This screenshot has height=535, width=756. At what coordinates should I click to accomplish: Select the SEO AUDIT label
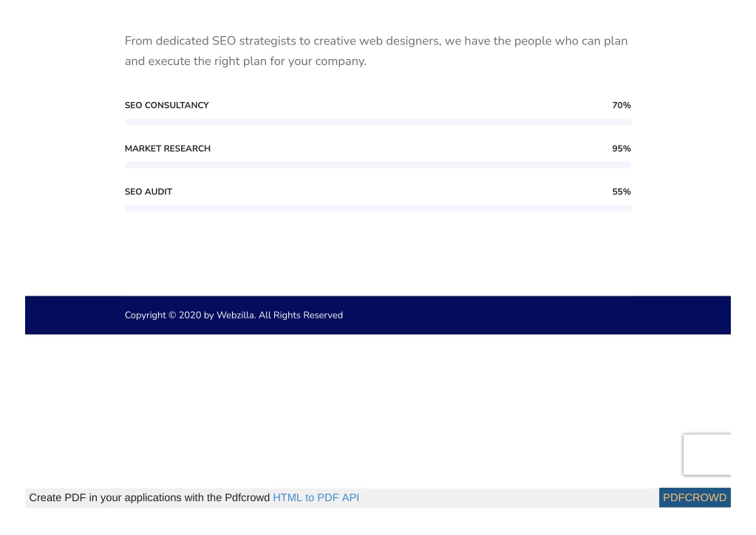[x=149, y=192]
